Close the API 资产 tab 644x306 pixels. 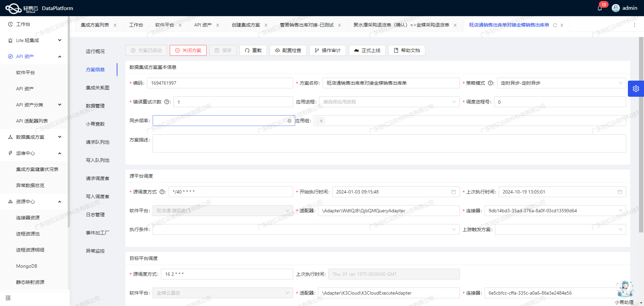pyautogui.click(x=218, y=25)
